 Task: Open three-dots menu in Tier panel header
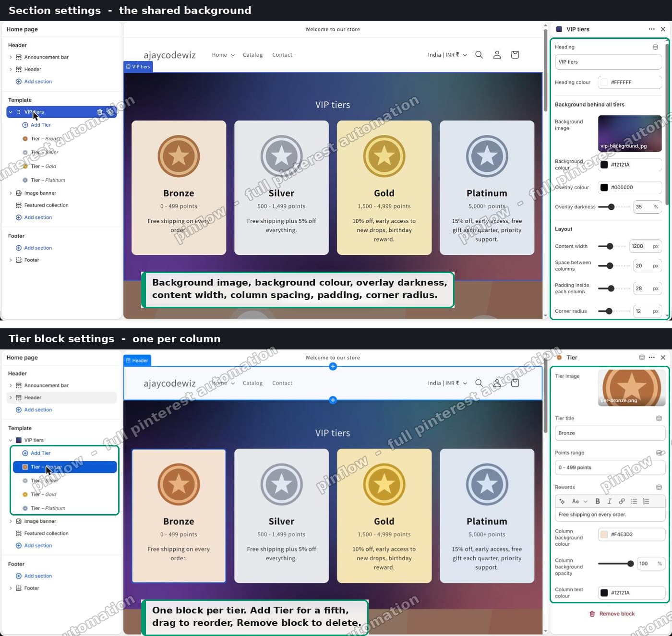point(651,358)
